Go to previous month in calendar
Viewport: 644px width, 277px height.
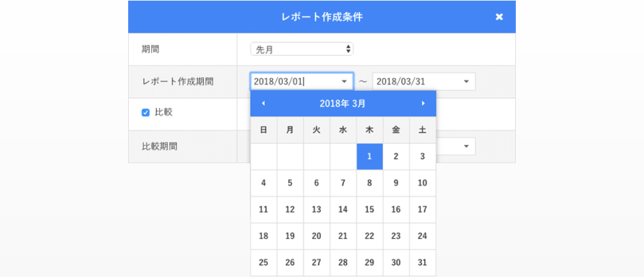click(263, 104)
